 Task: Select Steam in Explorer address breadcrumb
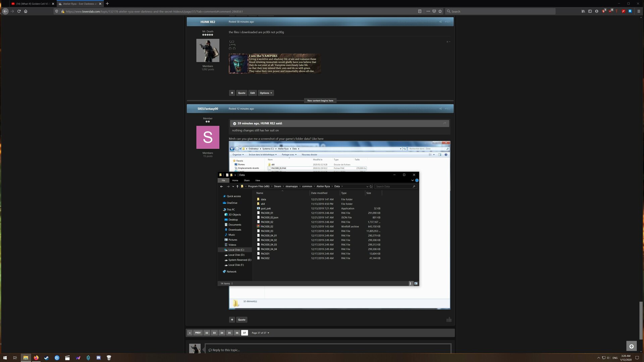(x=277, y=186)
